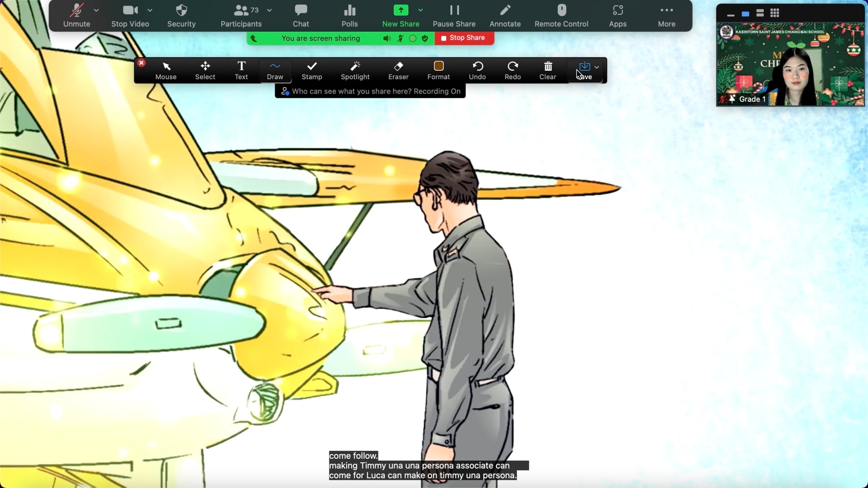Open the Chat panel
This screenshot has height=488, width=868.
tap(300, 16)
